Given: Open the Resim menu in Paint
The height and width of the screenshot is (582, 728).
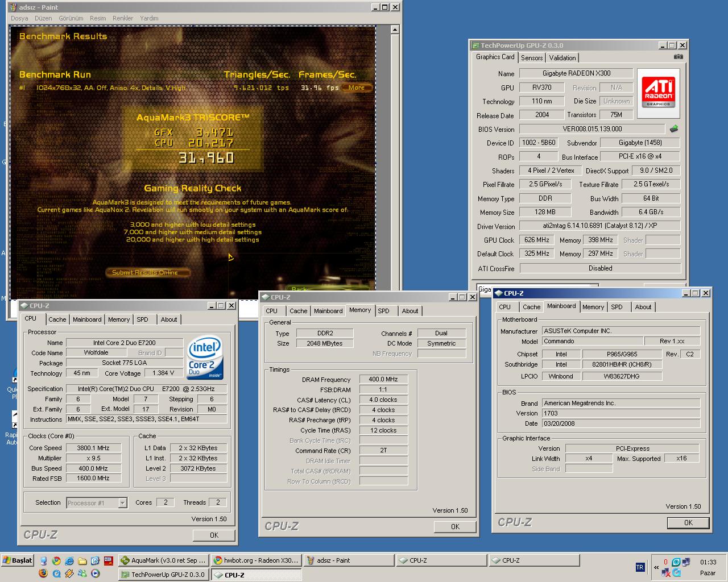Looking at the screenshot, I should pyautogui.click(x=98, y=18).
